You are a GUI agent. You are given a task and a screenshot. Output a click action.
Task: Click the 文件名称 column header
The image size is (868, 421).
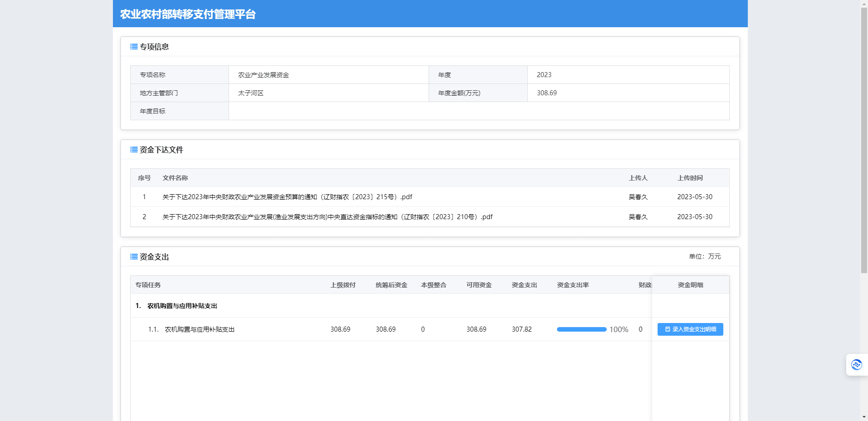(175, 178)
